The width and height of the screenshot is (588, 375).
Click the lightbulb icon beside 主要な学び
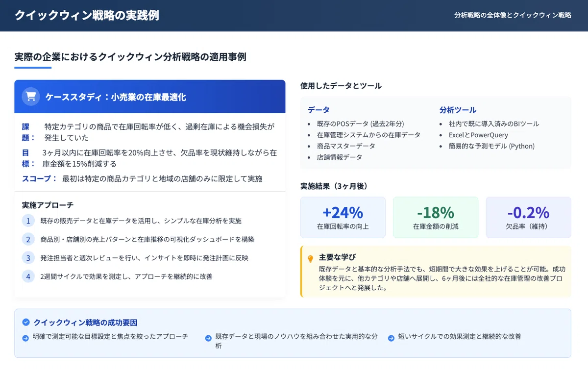[310, 259]
